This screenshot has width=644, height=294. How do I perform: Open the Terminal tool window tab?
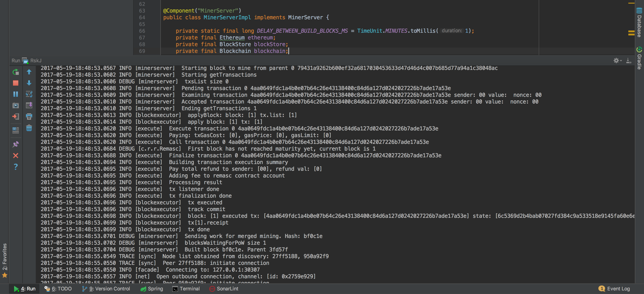[x=186, y=288]
